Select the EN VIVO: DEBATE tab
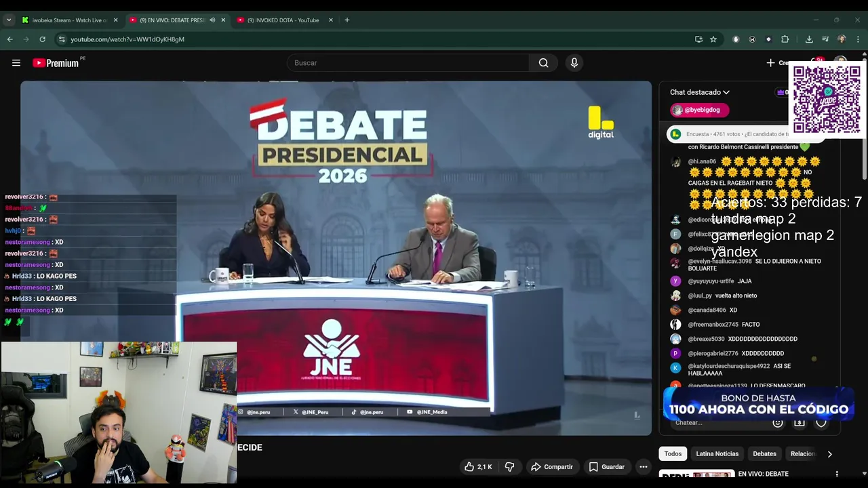This screenshot has width=868, height=488. coord(172,20)
